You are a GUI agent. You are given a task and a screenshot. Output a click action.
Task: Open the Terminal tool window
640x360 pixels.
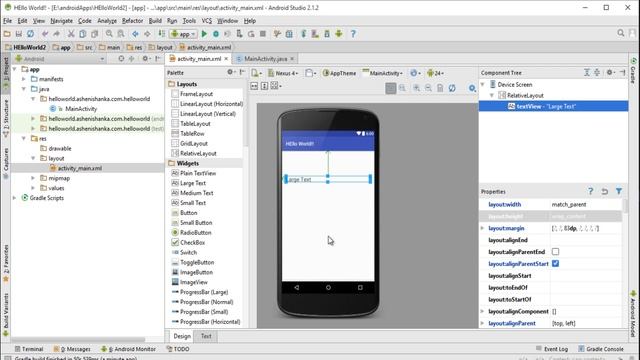(29, 349)
